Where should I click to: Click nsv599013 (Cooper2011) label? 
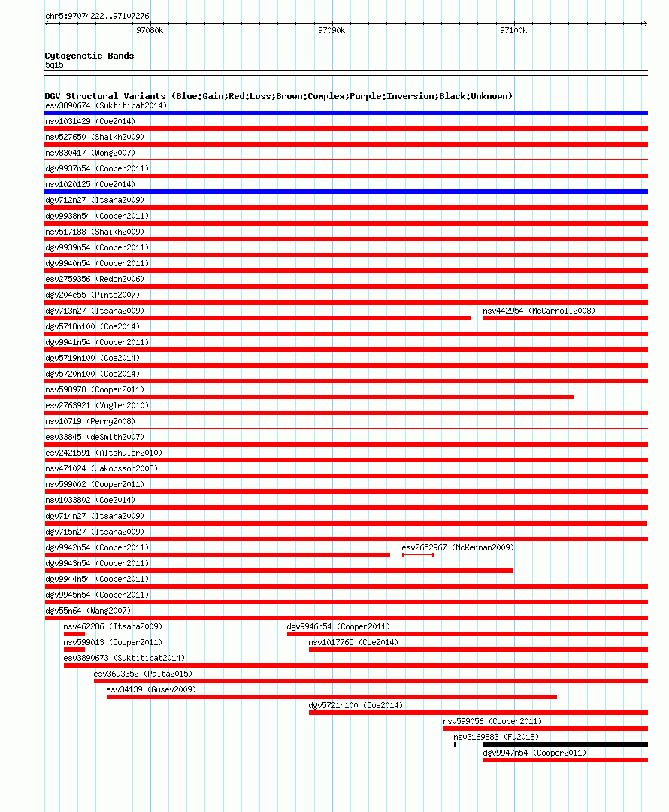pos(113,643)
